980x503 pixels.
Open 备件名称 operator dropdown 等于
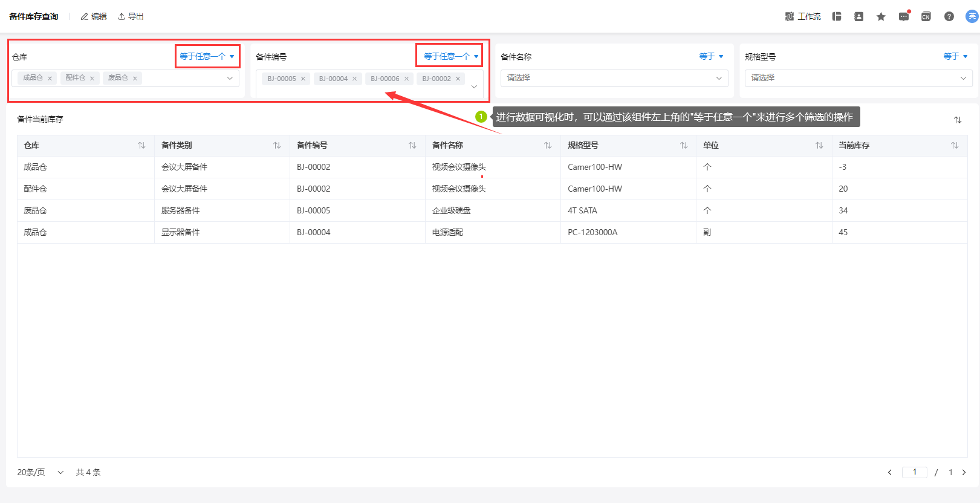711,56
